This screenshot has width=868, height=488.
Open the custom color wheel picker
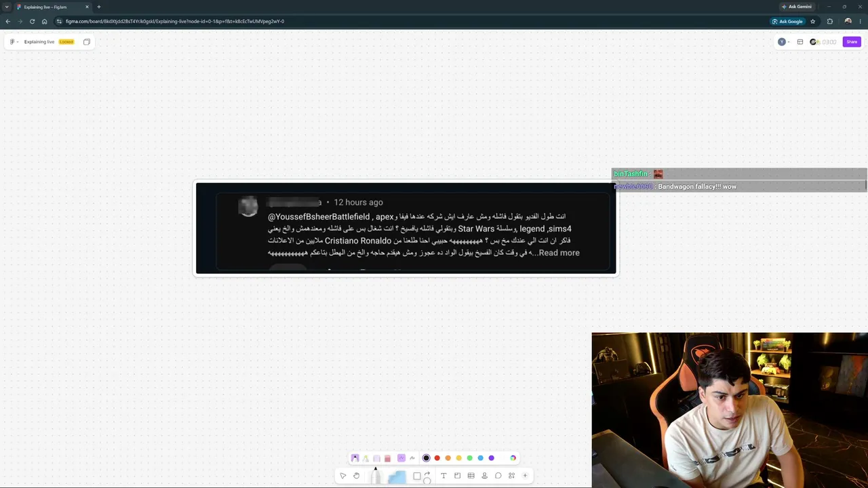tap(513, 458)
